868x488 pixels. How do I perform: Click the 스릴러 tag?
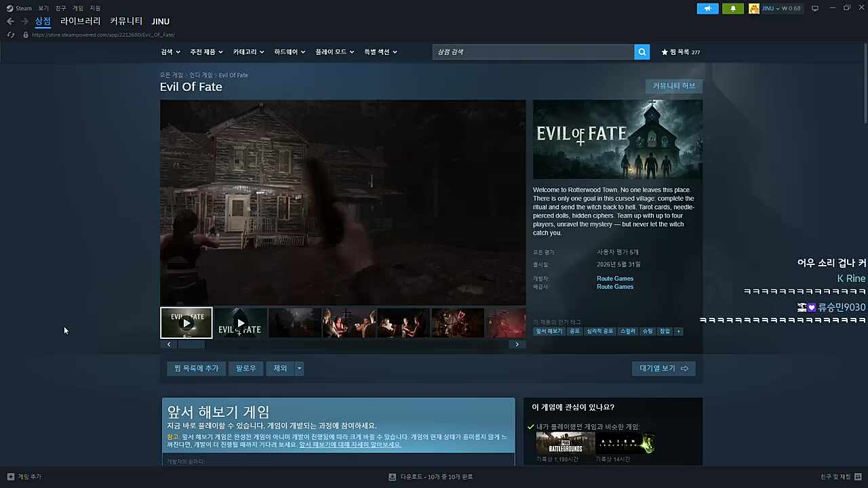point(628,331)
